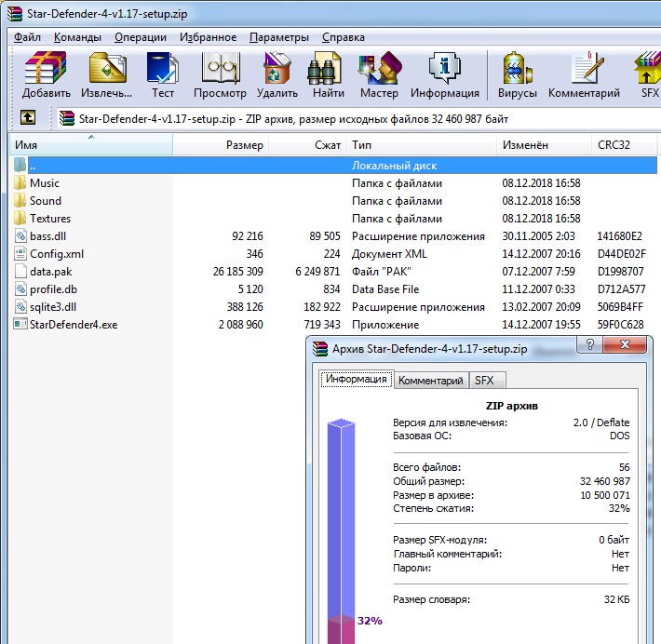This screenshot has width=661, height=644.
Task: Click the WinRAR archive icon in the address bar
Action: click(67, 118)
